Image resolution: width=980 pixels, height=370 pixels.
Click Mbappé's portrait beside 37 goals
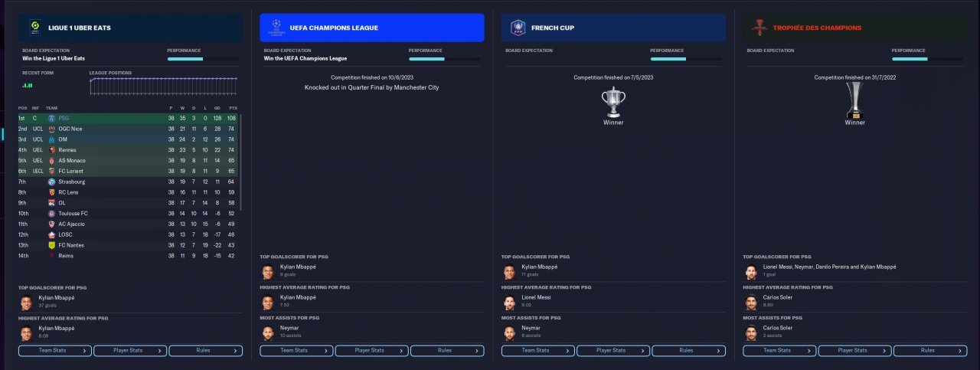(26, 301)
